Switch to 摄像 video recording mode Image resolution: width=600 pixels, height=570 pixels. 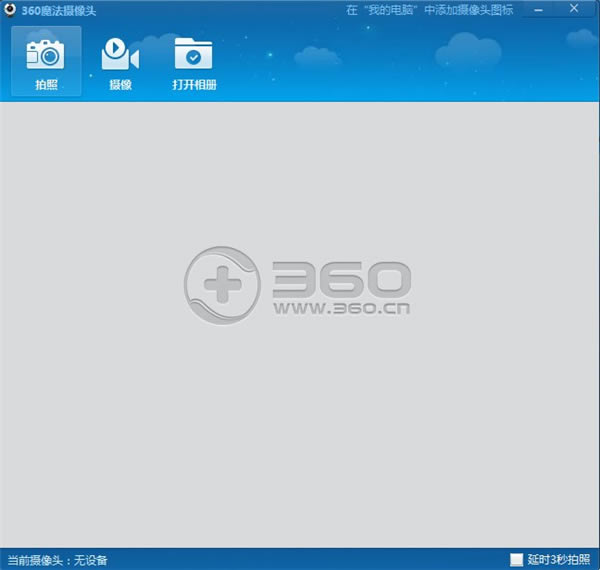coord(120,64)
